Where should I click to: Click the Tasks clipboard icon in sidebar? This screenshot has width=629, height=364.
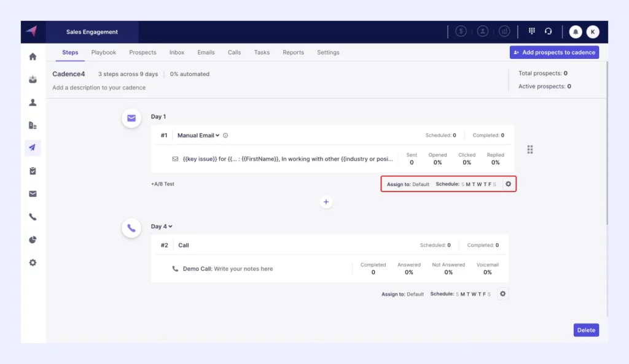click(x=33, y=171)
